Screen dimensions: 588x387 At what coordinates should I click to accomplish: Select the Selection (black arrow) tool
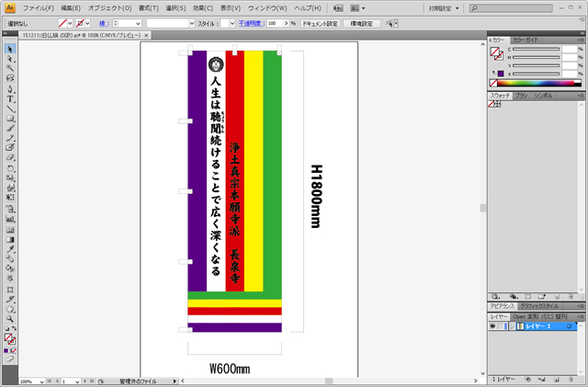pos(10,49)
